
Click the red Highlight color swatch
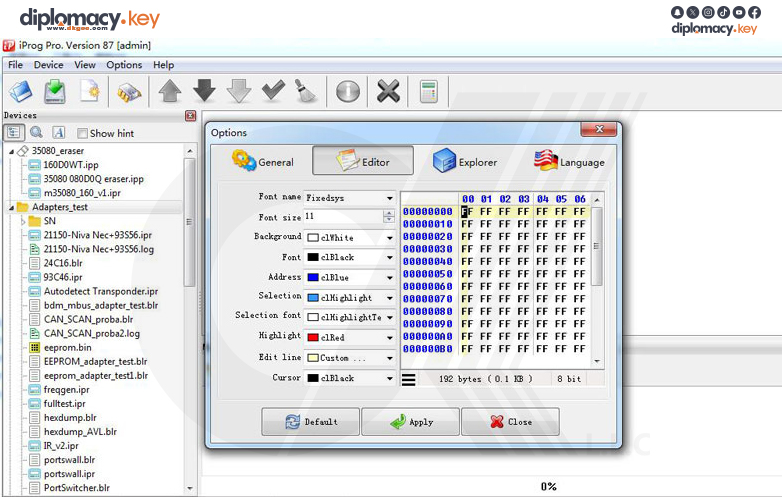[313, 338]
